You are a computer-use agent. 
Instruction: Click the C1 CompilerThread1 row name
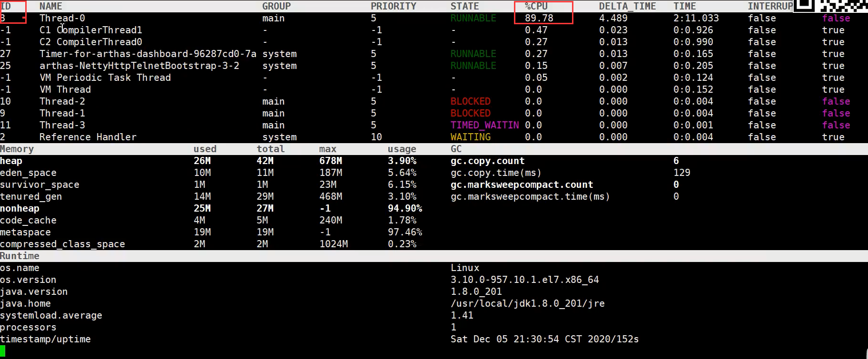(90, 30)
